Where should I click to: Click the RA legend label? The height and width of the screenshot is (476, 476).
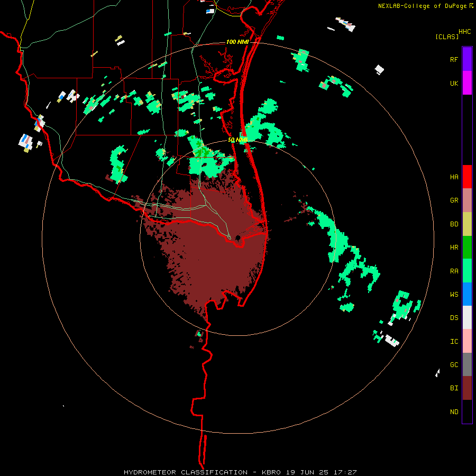[x=454, y=271]
